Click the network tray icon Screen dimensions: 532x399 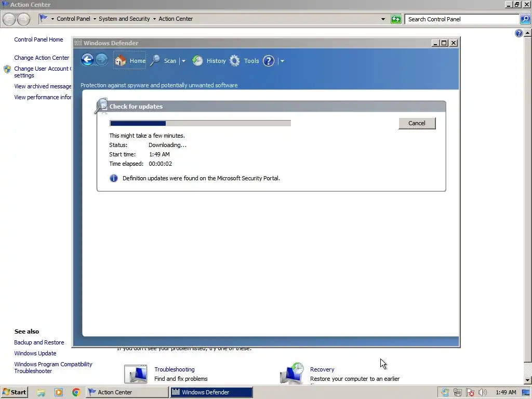tap(457, 393)
